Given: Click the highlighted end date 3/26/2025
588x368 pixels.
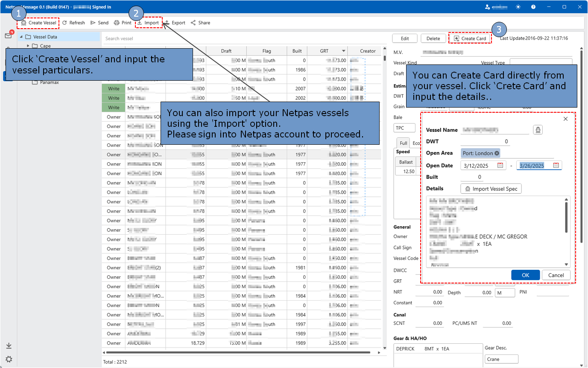Looking at the screenshot, I should click(x=532, y=165).
